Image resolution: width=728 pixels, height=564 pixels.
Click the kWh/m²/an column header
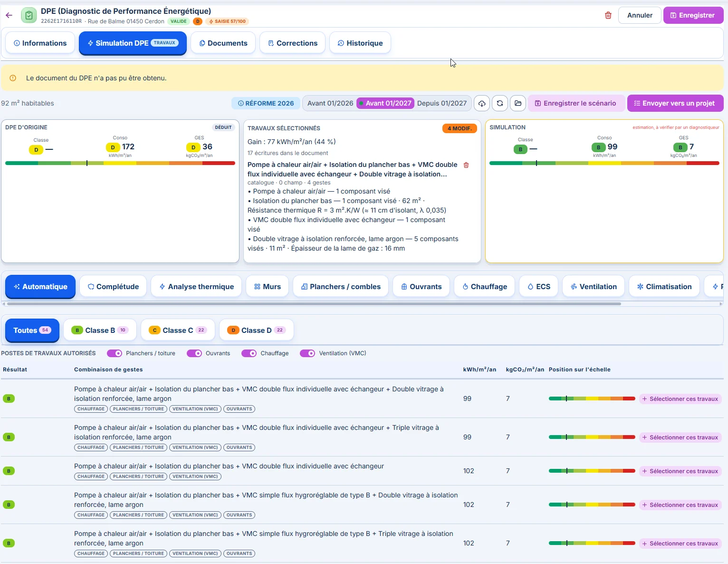479,370
